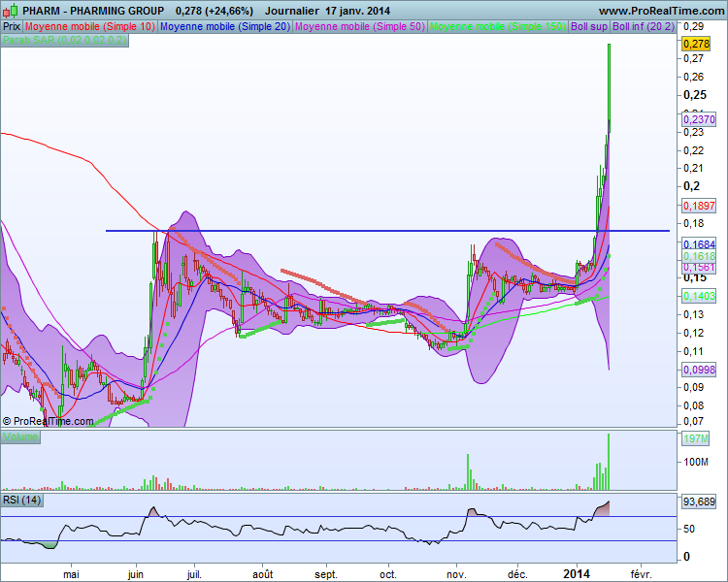This screenshot has height=582, width=728.
Task: Open Moyenne mobile (Simple 150) label
Action: (498, 26)
